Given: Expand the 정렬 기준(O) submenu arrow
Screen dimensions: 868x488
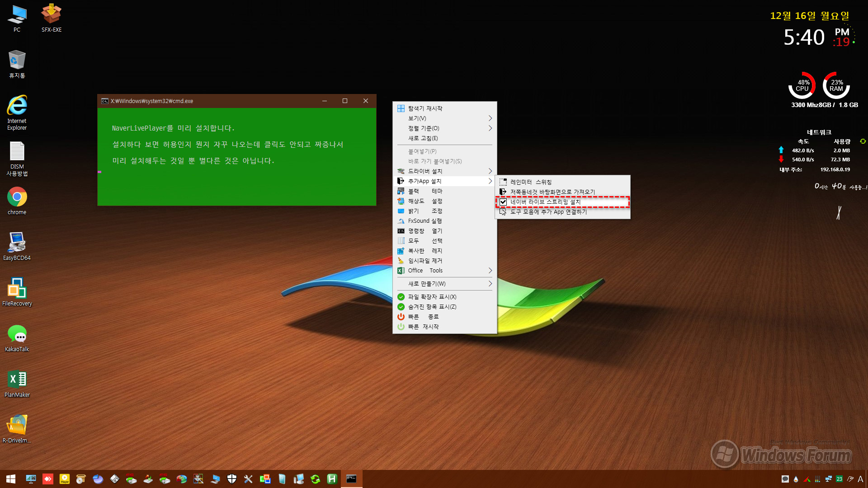Looking at the screenshot, I should [x=490, y=128].
